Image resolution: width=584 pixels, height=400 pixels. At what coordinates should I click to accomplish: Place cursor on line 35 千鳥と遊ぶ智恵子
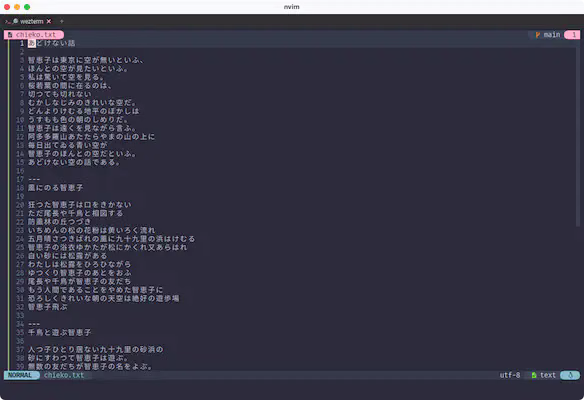pyautogui.click(x=59, y=332)
